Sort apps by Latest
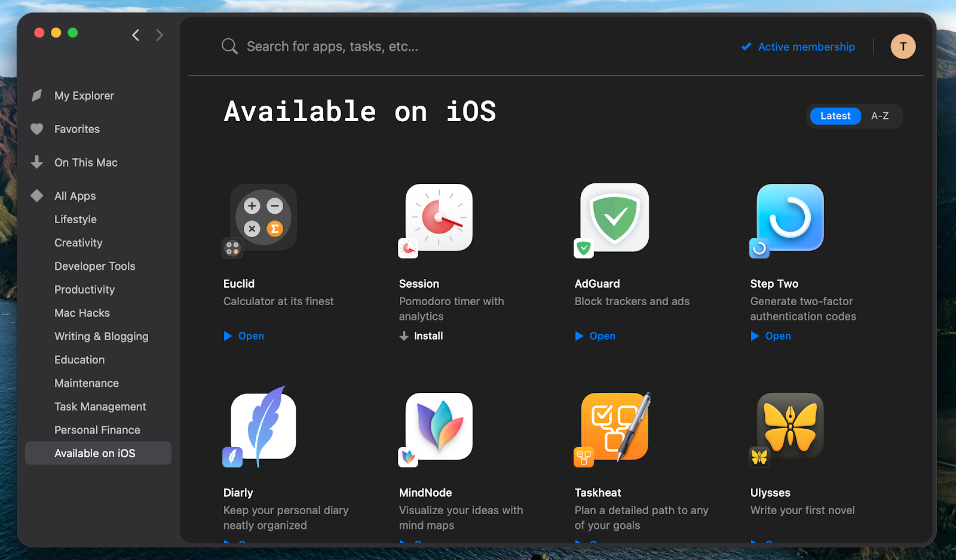Image resolution: width=956 pixels, height=560 pixels. pos(835,116)
